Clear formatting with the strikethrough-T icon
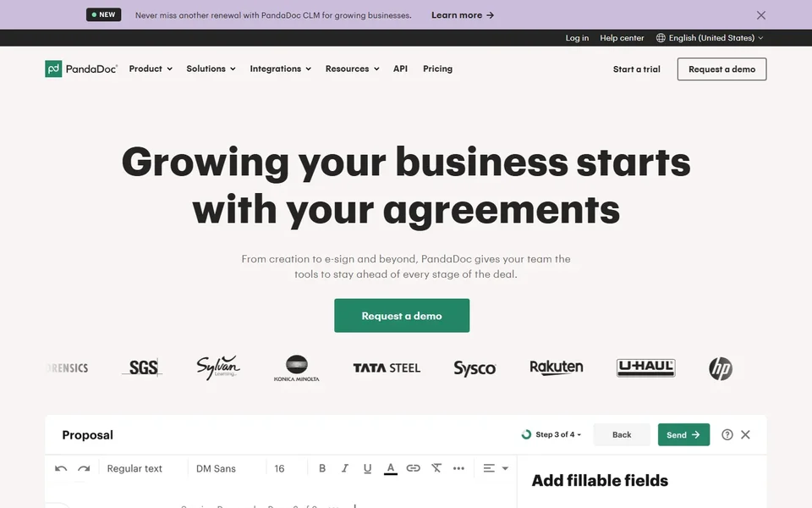The image size is (812, 508). [x=436, y=468]
